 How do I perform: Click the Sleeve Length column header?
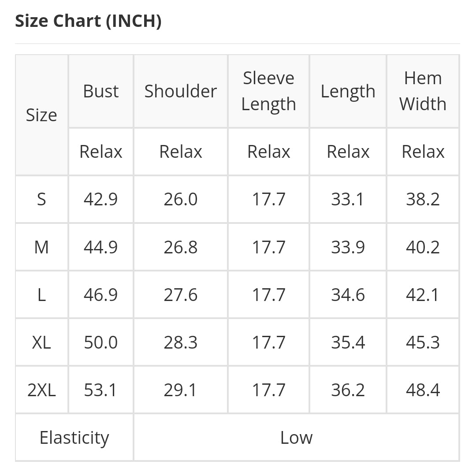(269, 91)
